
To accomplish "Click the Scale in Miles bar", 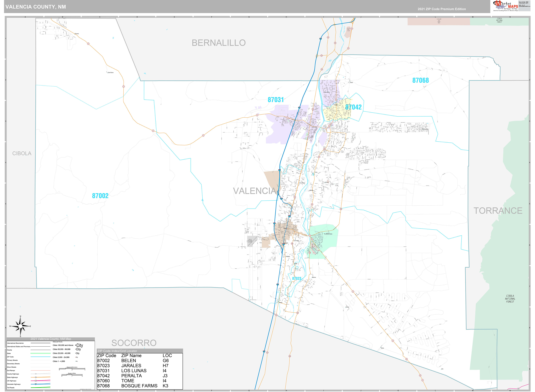I will pos(72,375).
